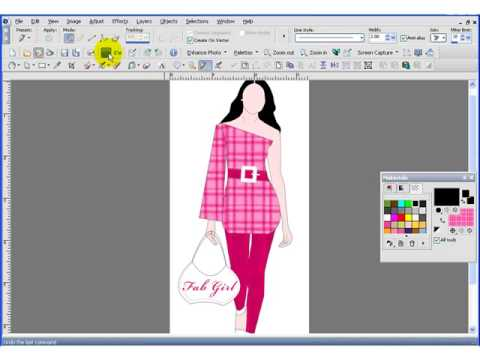Select the Dropper tool

(57, 66)
